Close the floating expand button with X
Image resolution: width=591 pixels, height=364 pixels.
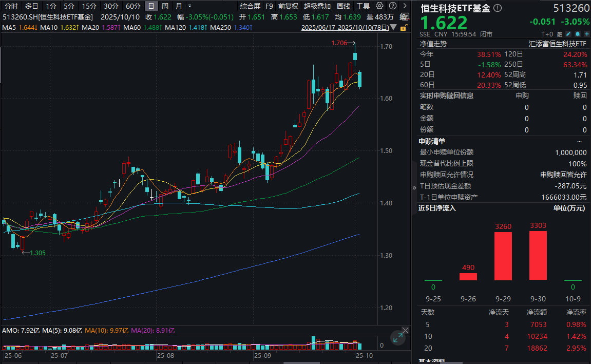pyautogui.click(x=406, y=330)
